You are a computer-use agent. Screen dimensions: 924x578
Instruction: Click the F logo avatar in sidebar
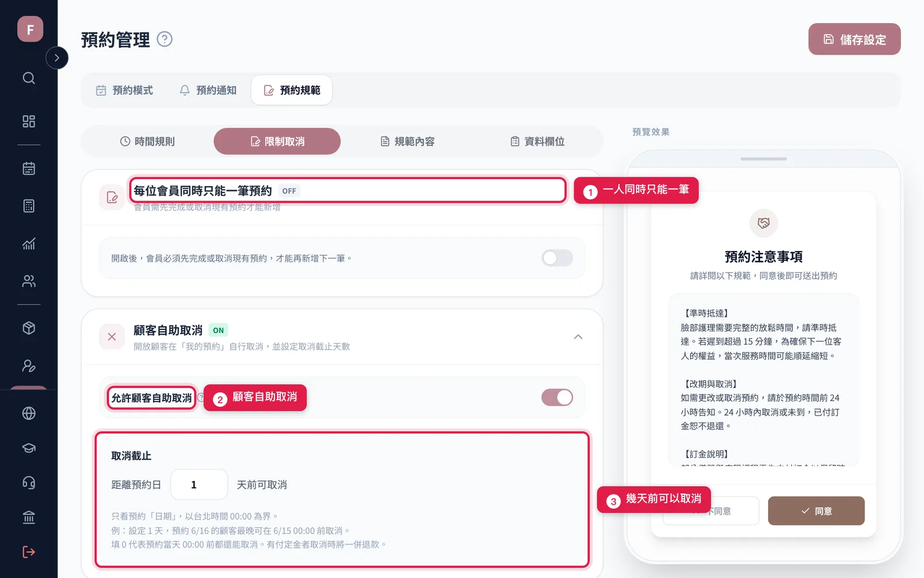(x=30, y=29)
